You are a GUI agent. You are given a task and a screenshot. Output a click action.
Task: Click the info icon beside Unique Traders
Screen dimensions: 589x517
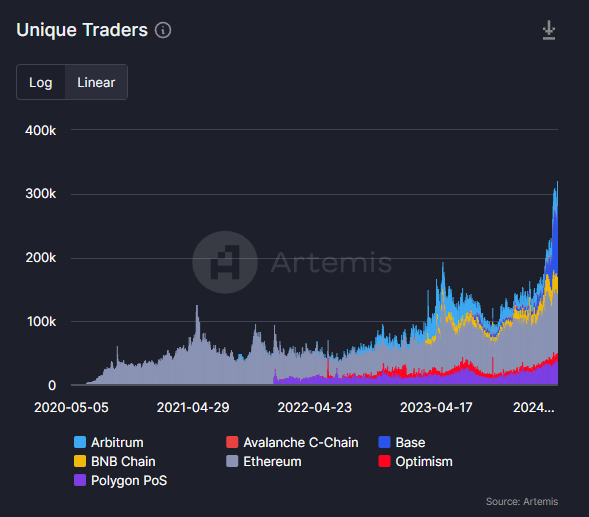coord(163,30)
